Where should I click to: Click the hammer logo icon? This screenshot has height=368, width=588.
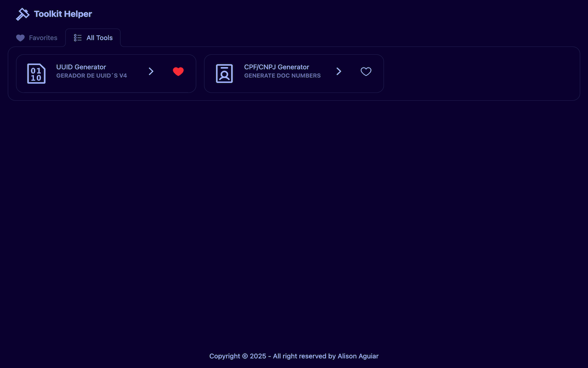pyautogui.click(x=23, y=14)
